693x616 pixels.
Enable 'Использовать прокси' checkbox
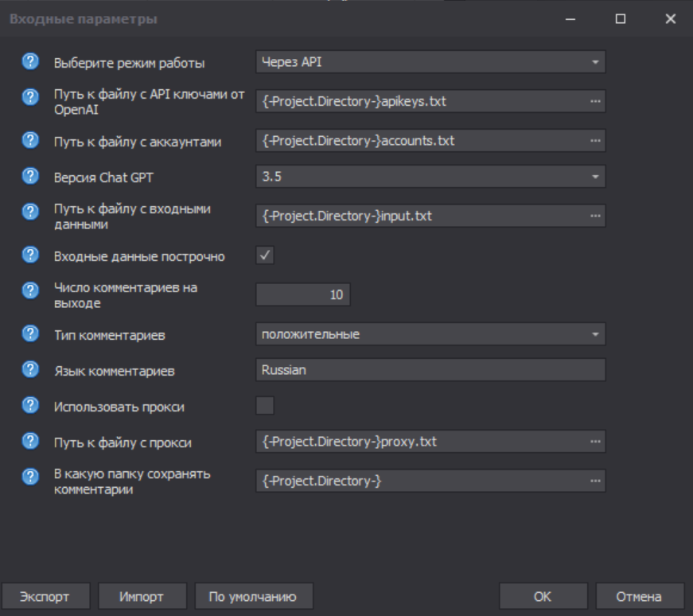(265, 406)
